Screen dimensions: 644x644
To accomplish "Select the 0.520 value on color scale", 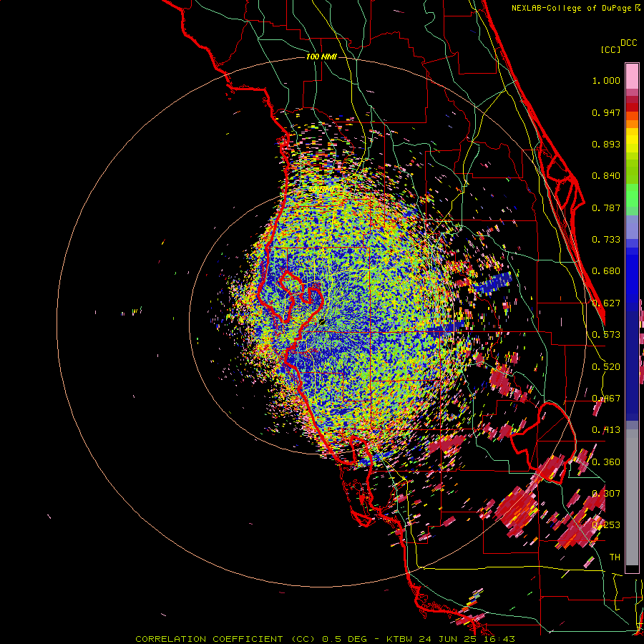I will pyautogui.click(x=606, y=367).
